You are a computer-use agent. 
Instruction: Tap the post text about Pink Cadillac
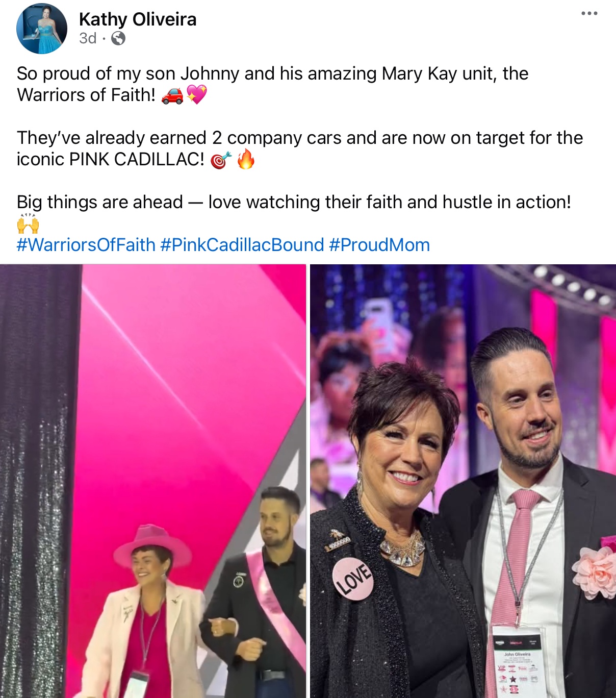[300, 148]
